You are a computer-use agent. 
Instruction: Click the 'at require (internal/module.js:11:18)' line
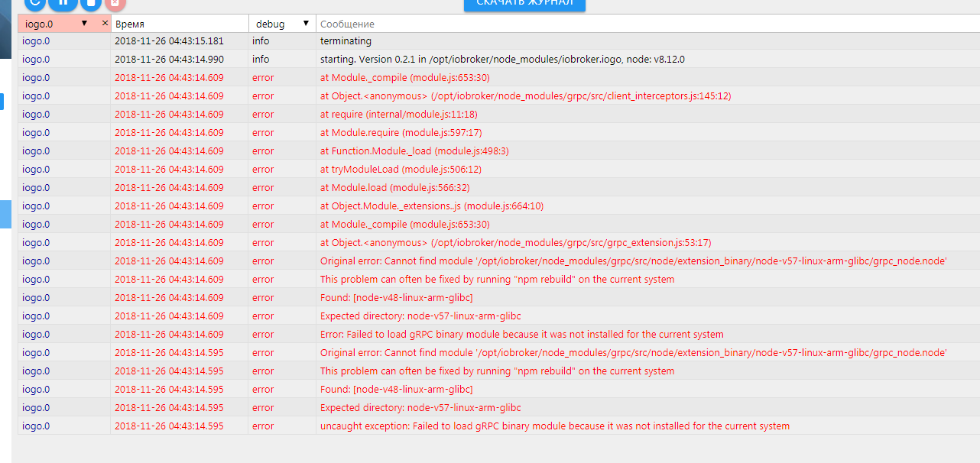coord(398,115)
